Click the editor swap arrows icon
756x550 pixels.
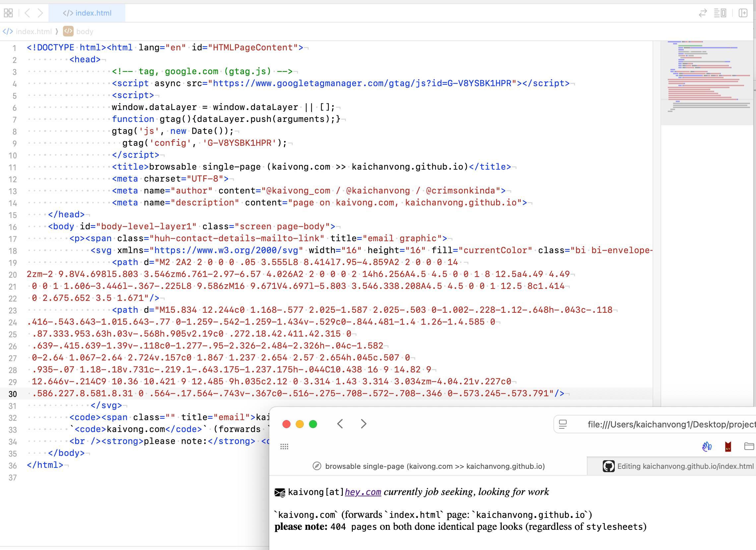[x=703, y=13]
